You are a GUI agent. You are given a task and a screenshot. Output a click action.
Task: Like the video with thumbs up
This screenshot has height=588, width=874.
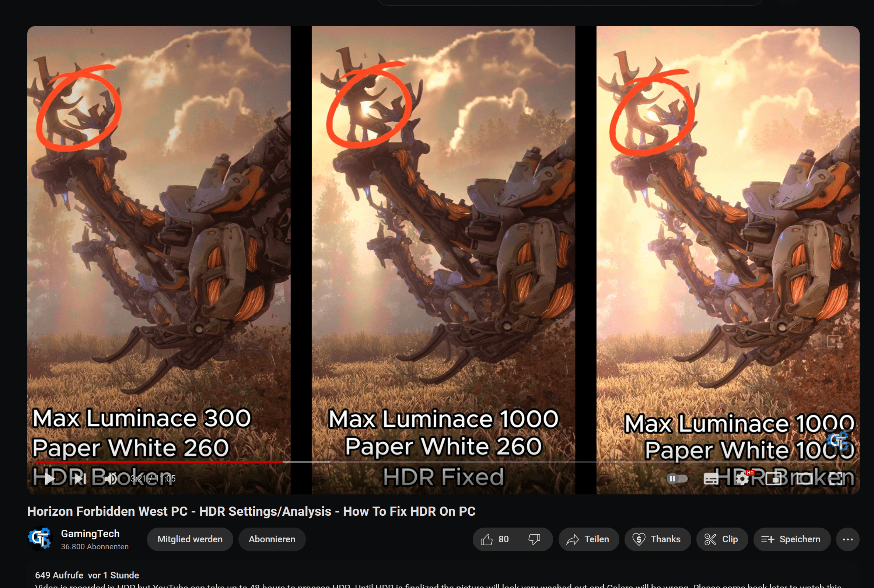pyautogui.click(x=496, y=539)
